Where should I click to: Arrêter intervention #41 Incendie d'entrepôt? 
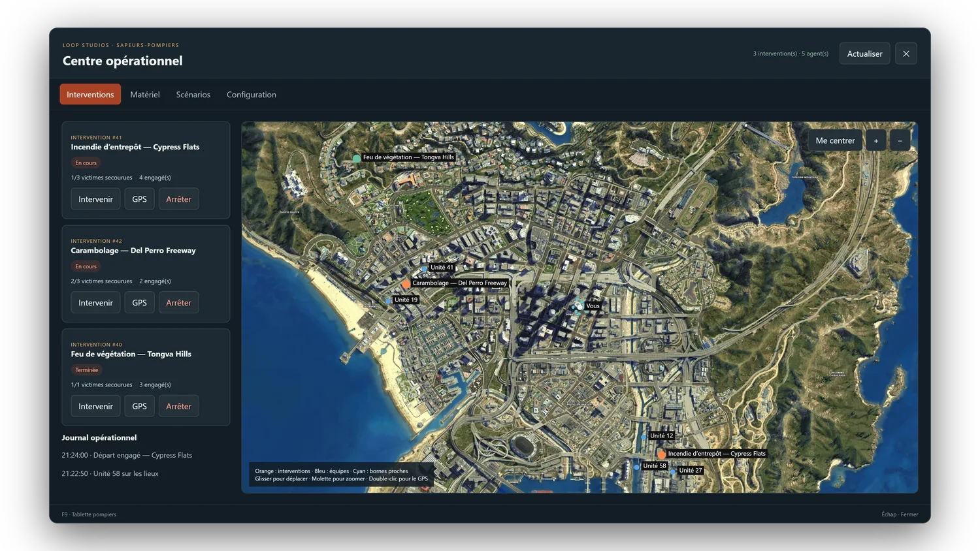178,199
